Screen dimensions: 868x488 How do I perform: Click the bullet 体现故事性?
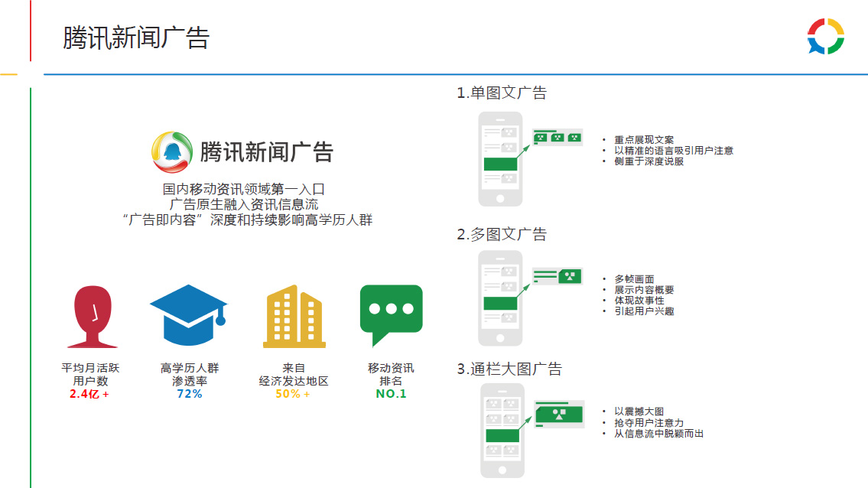pos(639,301)
